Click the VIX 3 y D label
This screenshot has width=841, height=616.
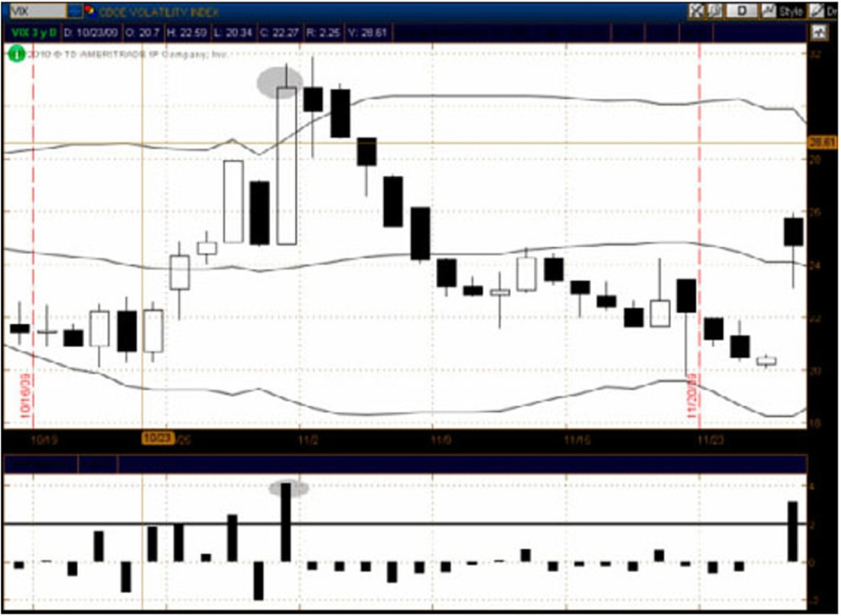coord(34,33)
